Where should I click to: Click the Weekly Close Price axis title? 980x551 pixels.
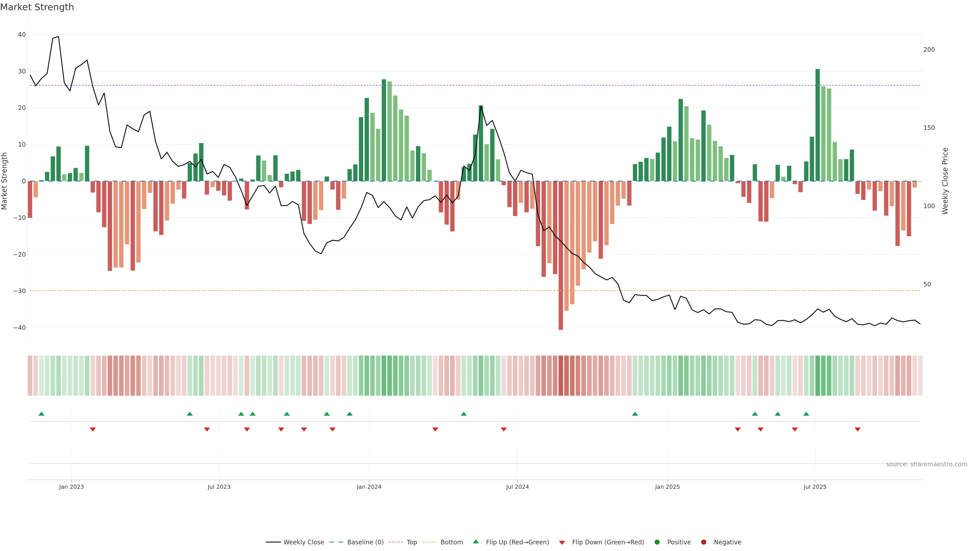coord(945,181)
